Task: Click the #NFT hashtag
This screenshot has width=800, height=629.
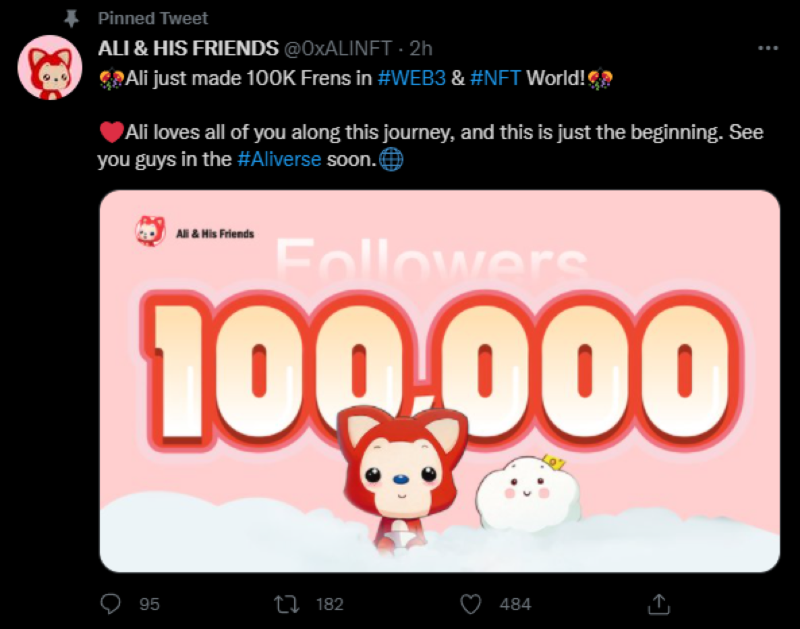Action: coord(495,78)
